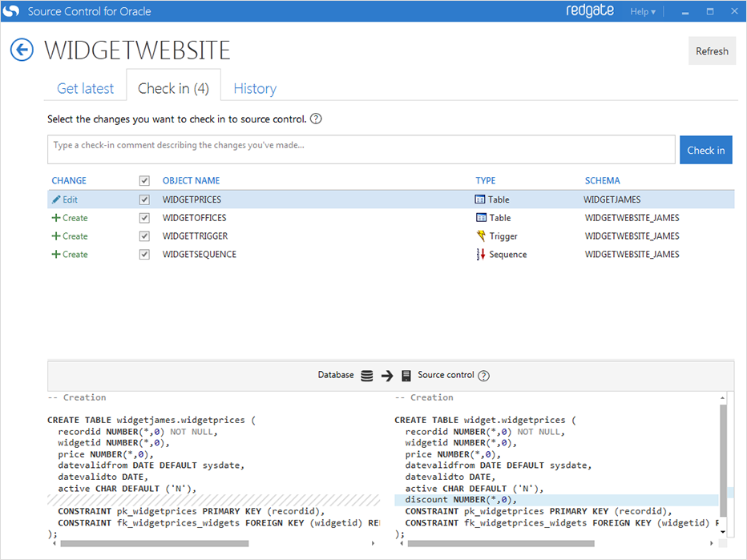Click the arrow between Database and Source control

tap(387, 376)
